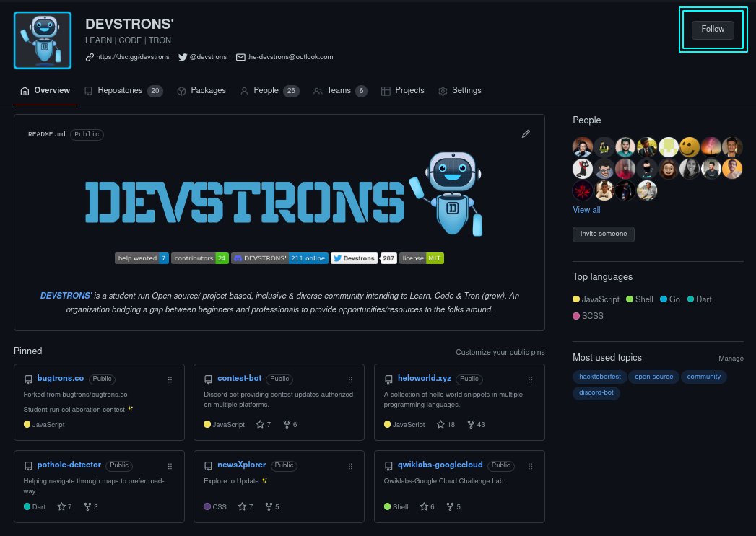Filter by JavaScript top language
Viewport: 756px width, 536px height.
596,299
